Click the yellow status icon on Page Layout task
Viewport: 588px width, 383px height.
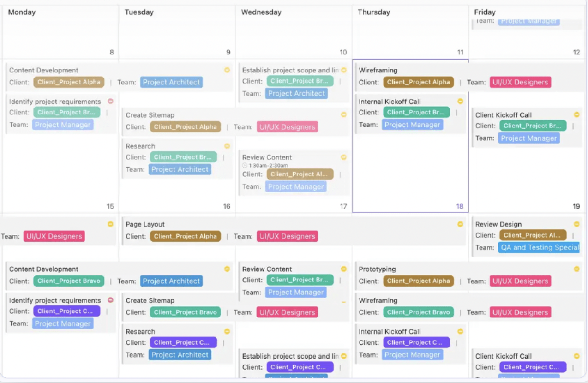click(460, 224)
